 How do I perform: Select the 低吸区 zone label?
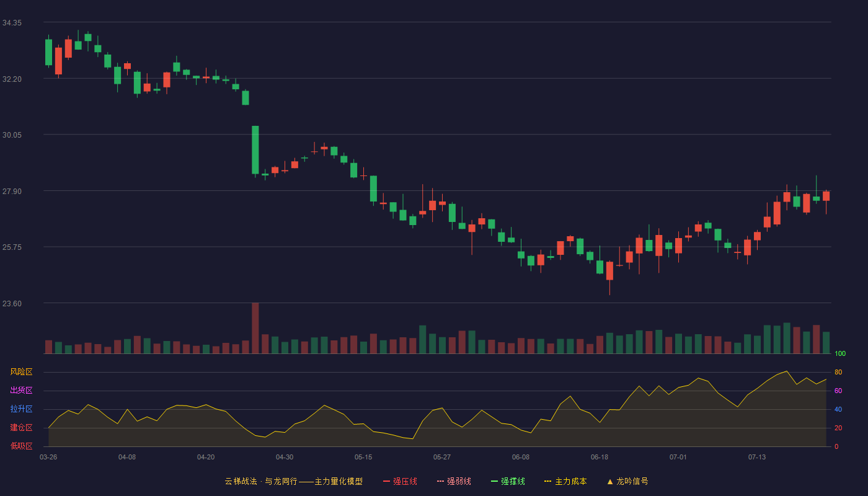pyautogui.click(x=21, y=446)
